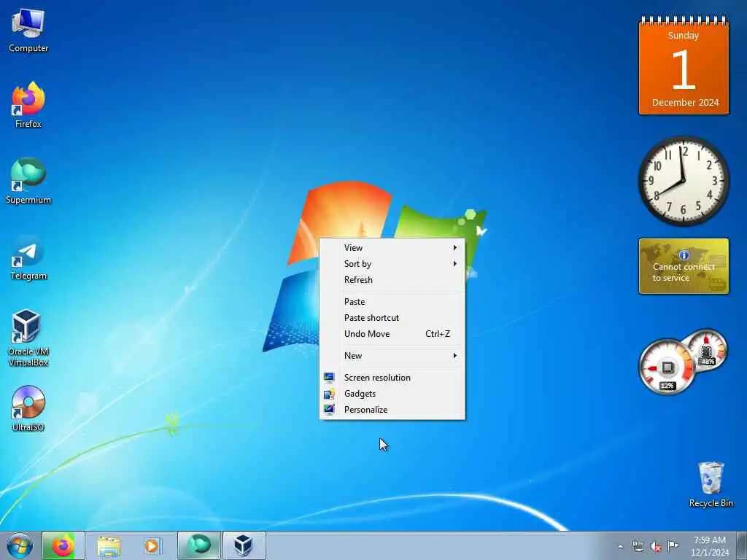Screen dimensions: 747x560
Task: Click the Personalize menu icon
Action: 329,410
